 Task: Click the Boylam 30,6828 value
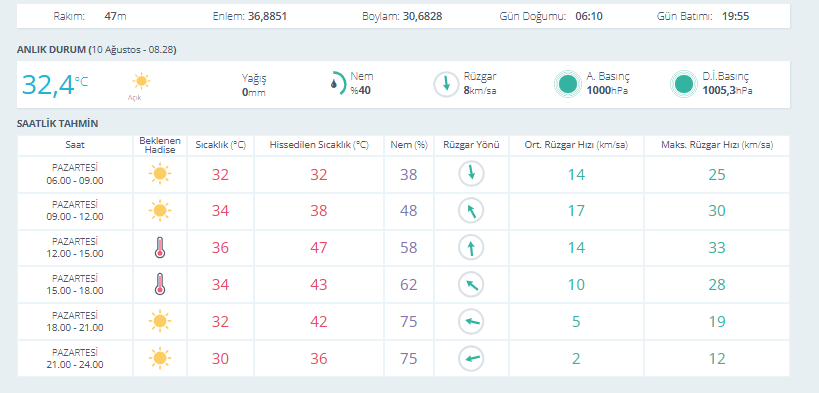pyautogui.click(x=422, y=16)
